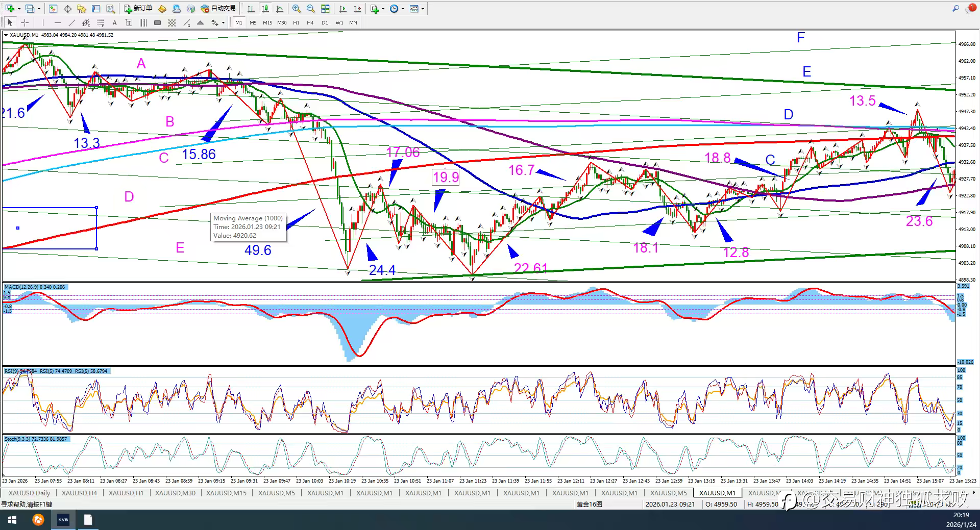Switch to the XAUUSD,Daily chart tab
Screen dimensions: 980x530
[29, 493]
